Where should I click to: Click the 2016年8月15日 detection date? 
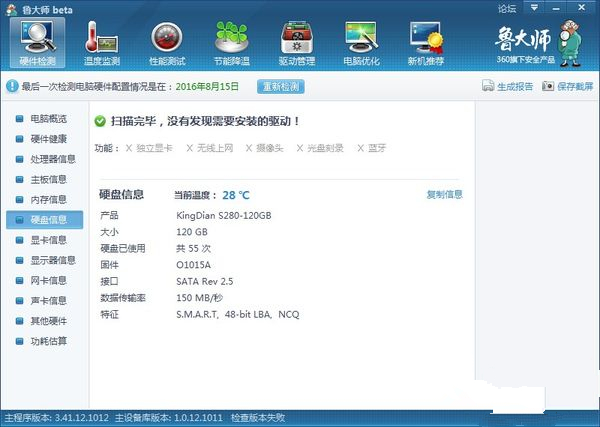point(207,86)
